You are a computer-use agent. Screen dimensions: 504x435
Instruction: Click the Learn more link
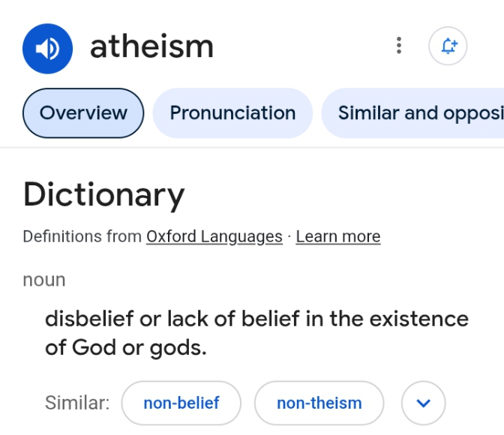tap(338, 237)
